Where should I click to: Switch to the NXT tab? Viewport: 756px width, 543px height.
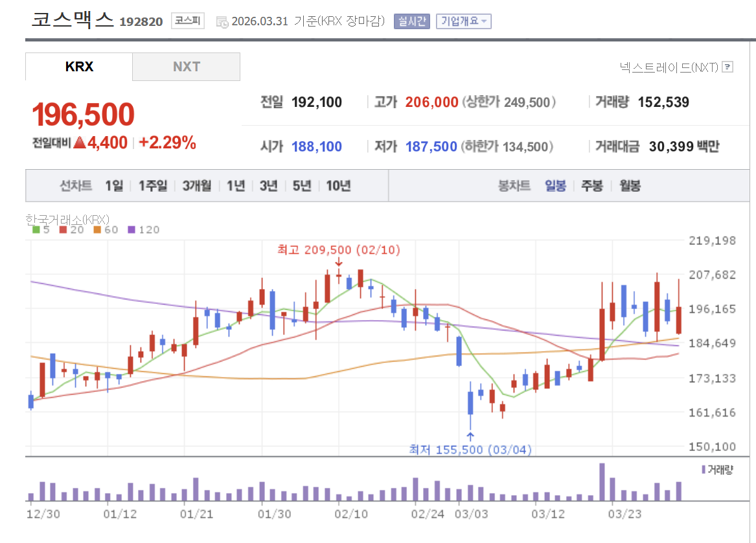(186, 67)
